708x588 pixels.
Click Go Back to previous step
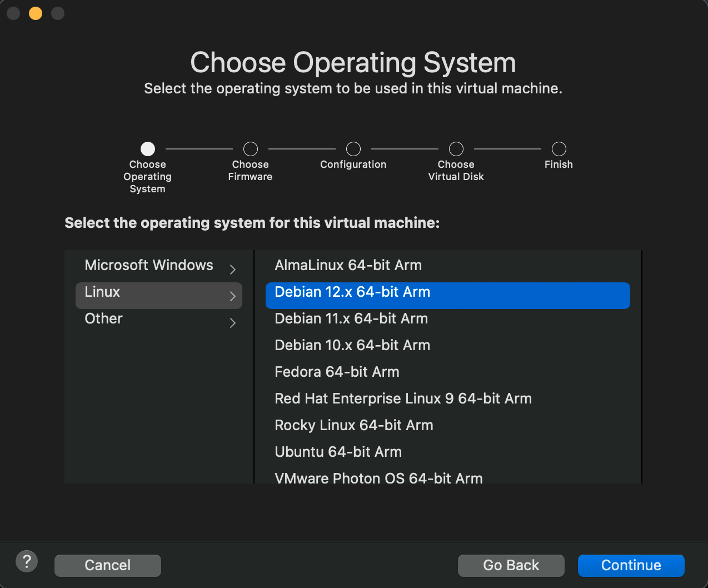tap(511, 565)
